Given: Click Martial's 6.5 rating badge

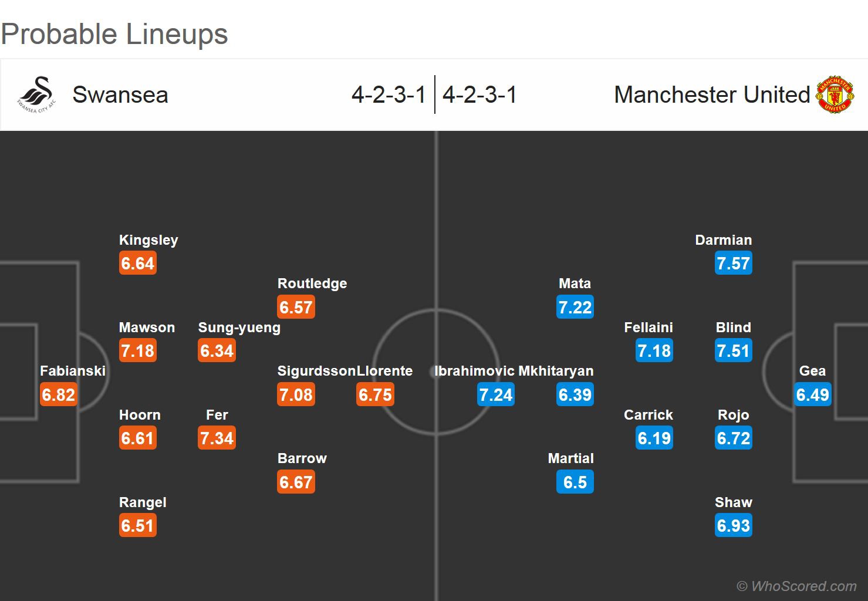Looking at the screenshot, I should point(575,482).
